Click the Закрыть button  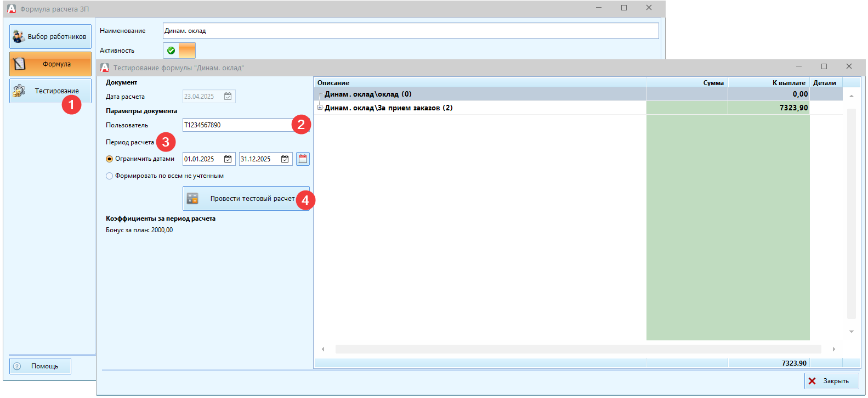(x=831, y=381)
